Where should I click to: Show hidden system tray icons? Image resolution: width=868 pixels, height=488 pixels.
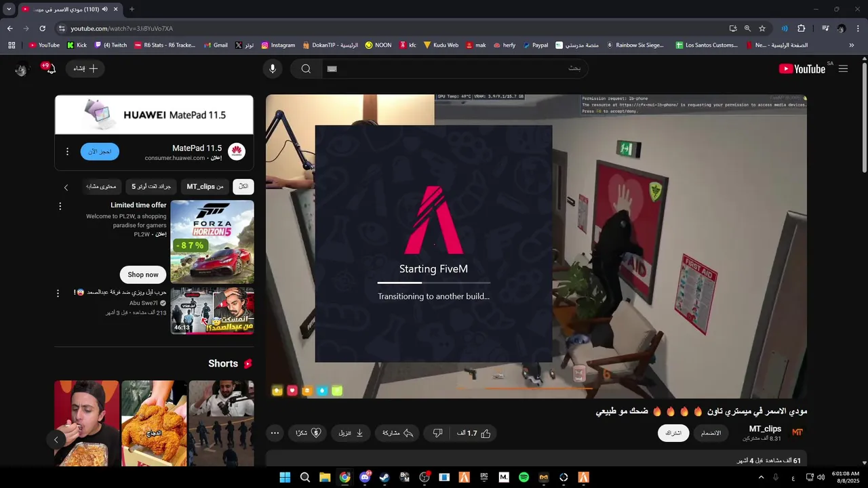pyautogui.click(x=761, y=477)
